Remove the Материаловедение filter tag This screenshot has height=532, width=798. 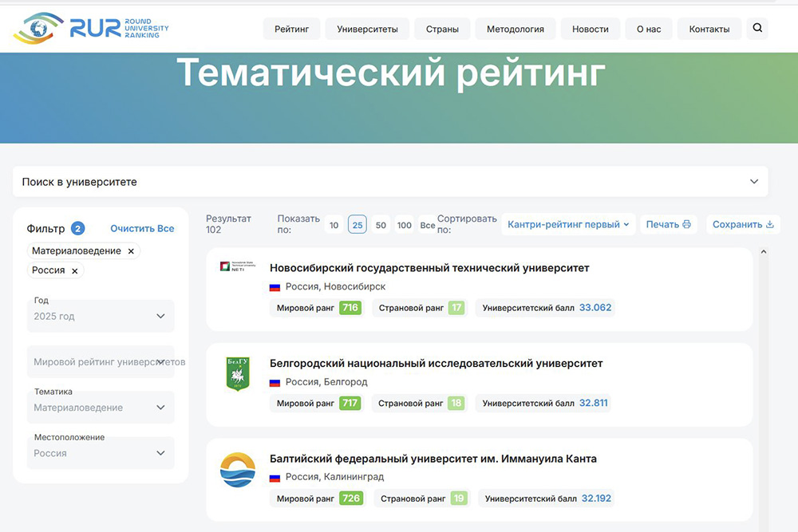[132, 250]
